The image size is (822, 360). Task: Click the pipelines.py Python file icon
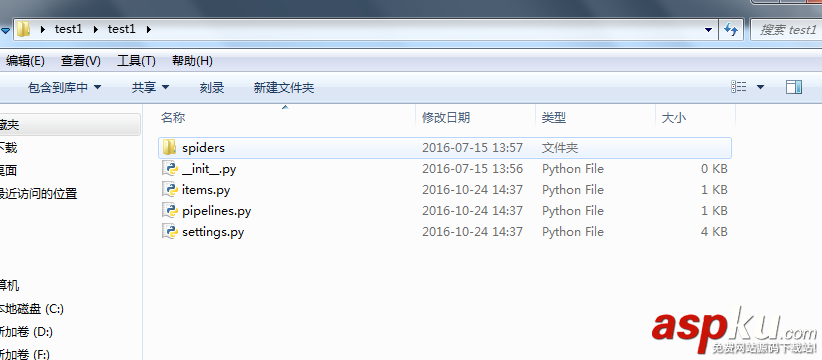pos(169,211)
